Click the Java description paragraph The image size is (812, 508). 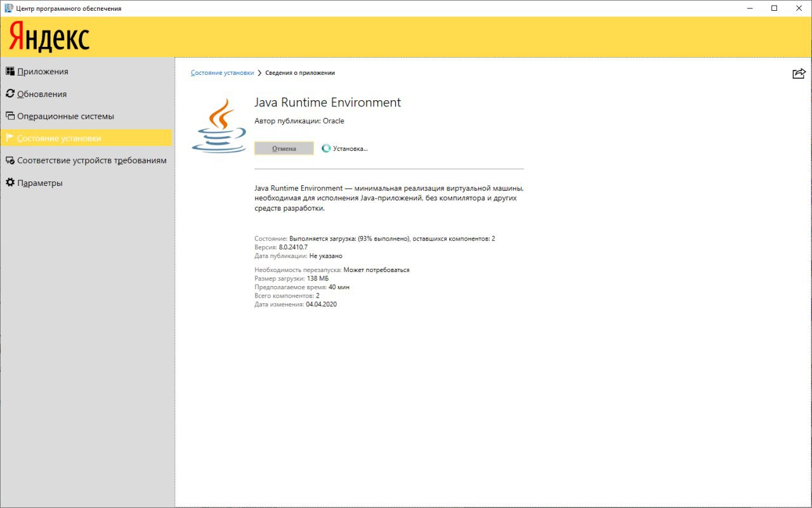pos(389,199)
